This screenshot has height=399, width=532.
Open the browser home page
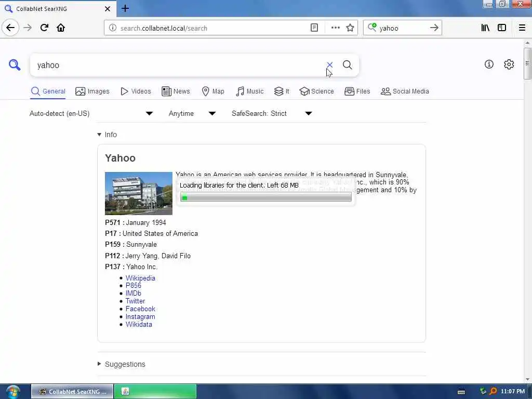[61, 28]
